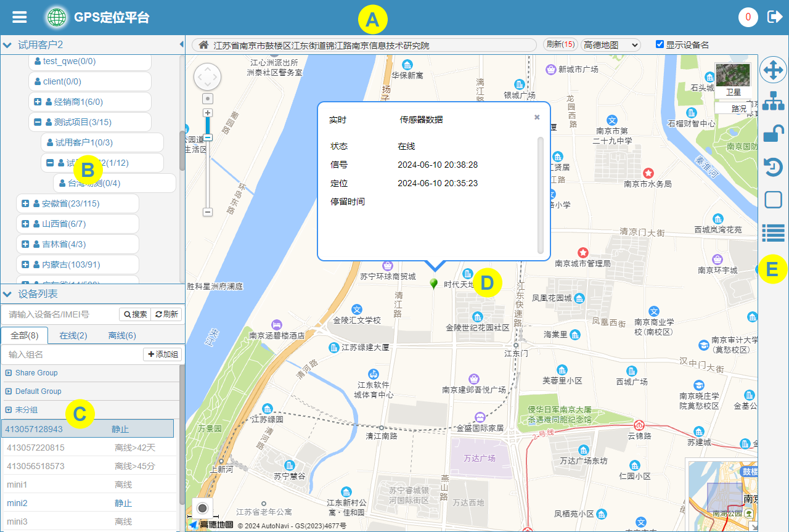This screenshot has height=532, width=789.
Task: Open the history playback icon
Action: point(773,167)
